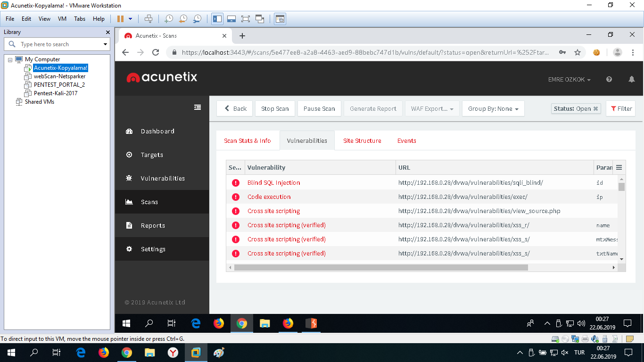Click the table column chooser icon

[x=619, y=167]
